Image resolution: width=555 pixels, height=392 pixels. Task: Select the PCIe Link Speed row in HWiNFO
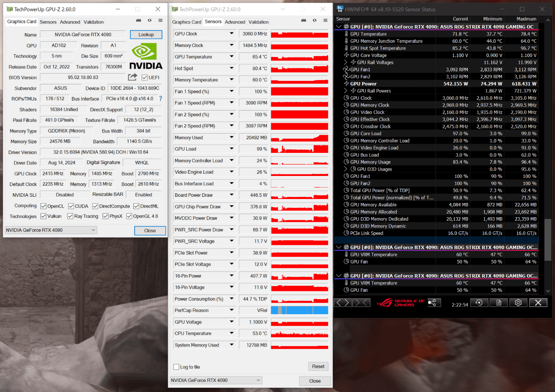pyautogui.click(x=436, y=233)
